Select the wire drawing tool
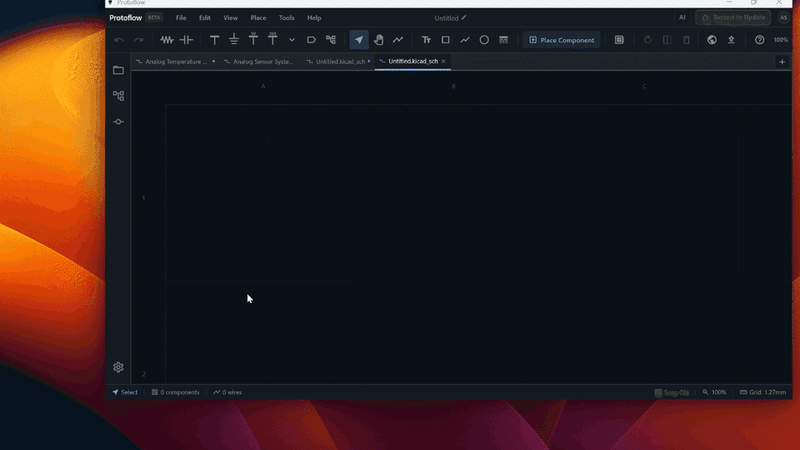The image size is (800, 450). coord(398,40)
